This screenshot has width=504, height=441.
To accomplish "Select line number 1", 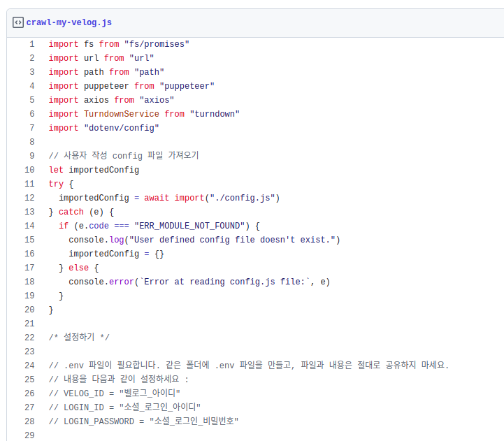I will (x=31, y=44).
